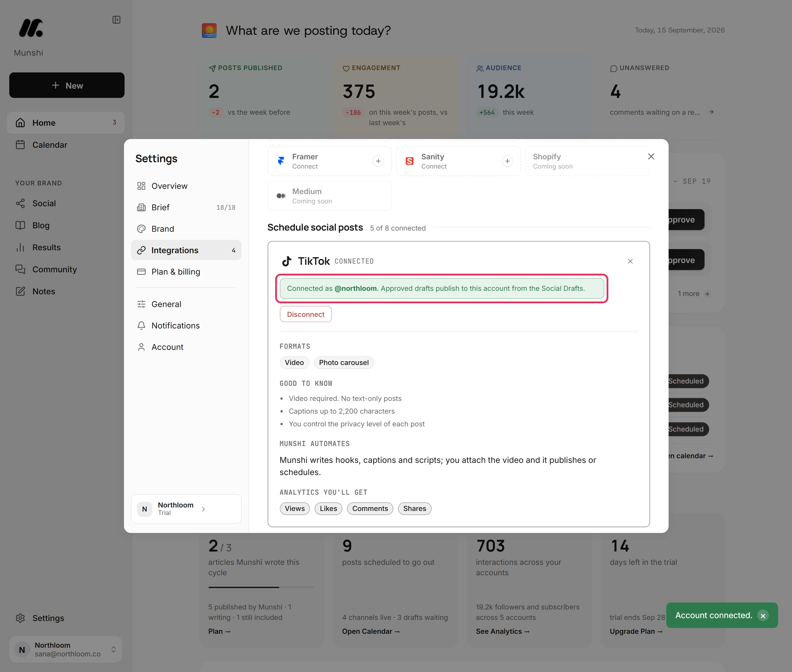Open the Calendar page
The width and height of the screenshot is (792, 672).
[65, 145]
